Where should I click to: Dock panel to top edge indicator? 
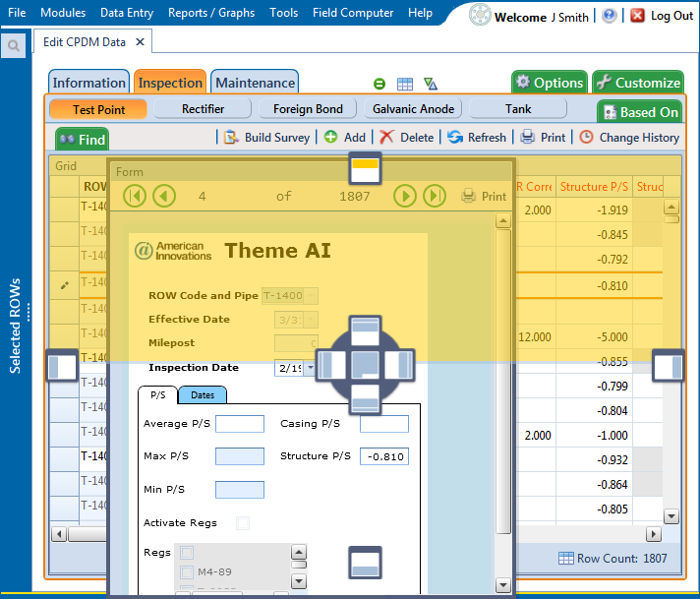[x=365, y=168]
